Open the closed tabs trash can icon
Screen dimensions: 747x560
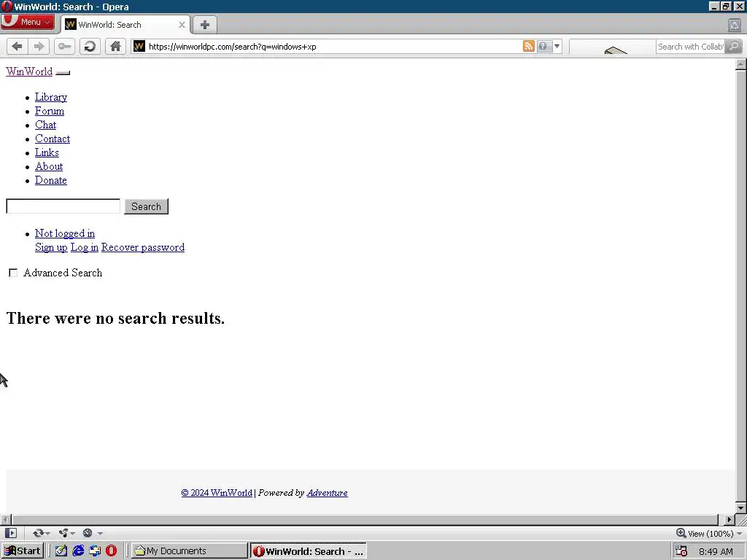coord(734,26)
